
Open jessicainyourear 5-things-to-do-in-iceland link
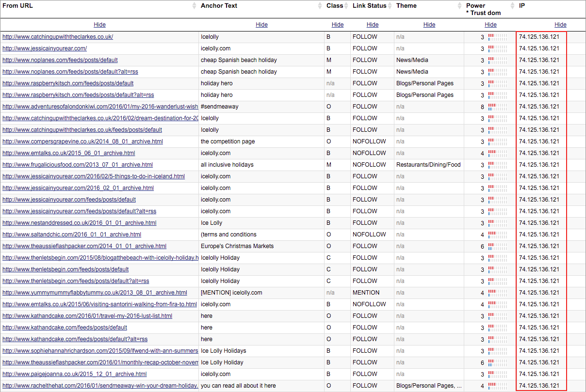(94, 176)
